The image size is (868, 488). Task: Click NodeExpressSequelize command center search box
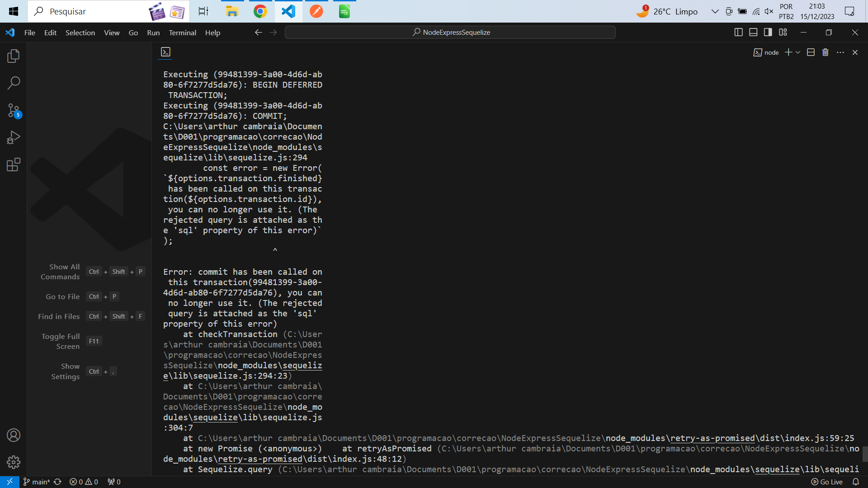[x=450, y=32]
